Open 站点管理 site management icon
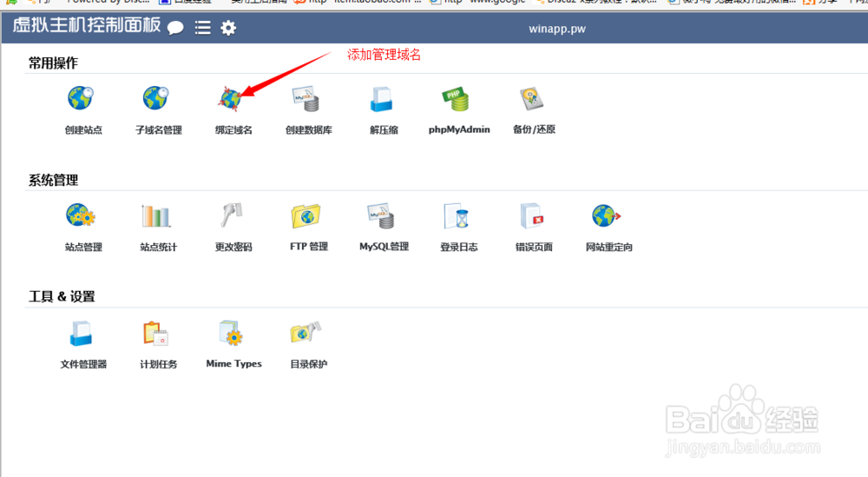This screenshot has height=477, width=868. (x=81, y=215)
